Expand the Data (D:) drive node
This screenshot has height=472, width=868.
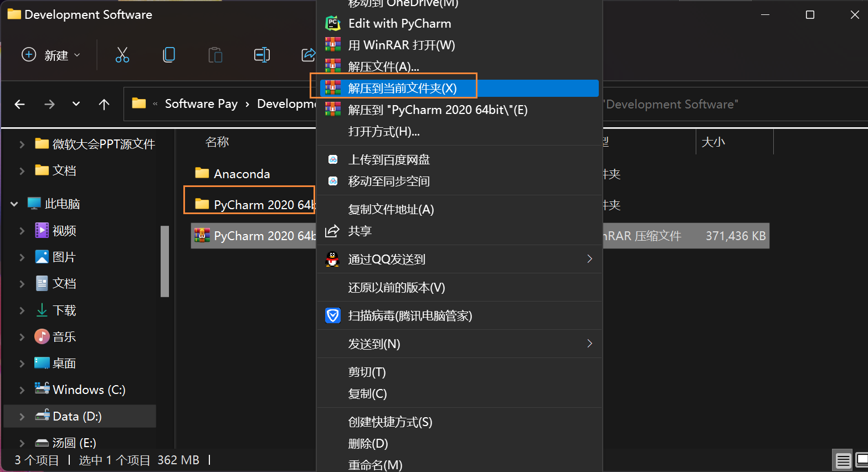pyautogui.click(x=22, y=416)
